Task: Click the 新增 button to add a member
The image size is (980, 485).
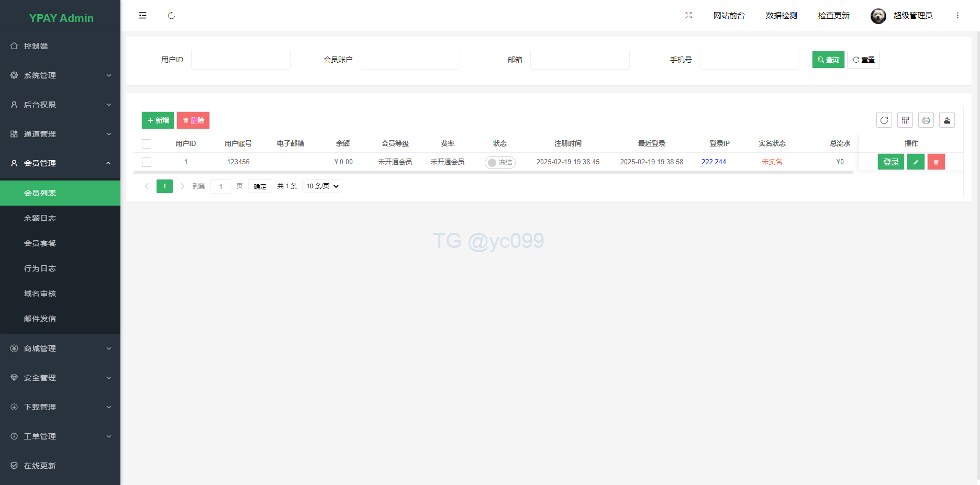Action: [158, 120]
